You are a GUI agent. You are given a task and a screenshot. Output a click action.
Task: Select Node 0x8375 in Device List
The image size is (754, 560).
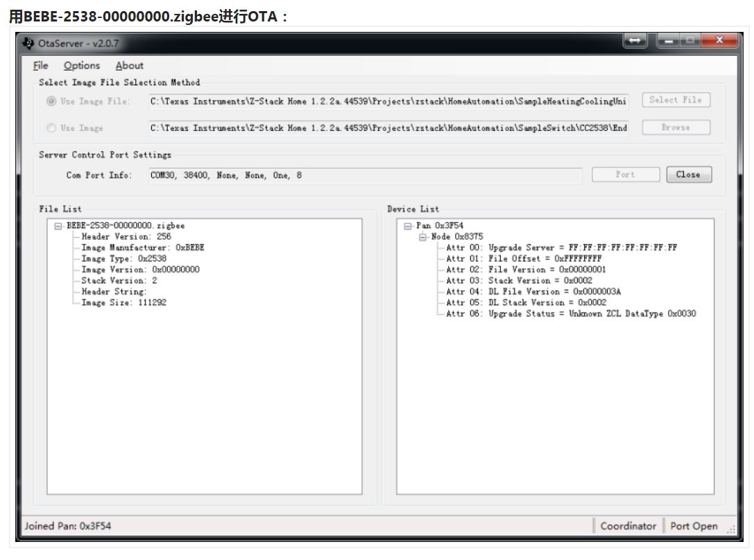click(457, 236)
